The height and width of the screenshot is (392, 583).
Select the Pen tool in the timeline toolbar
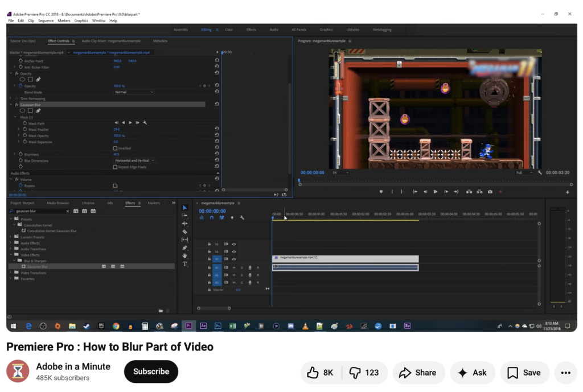[185, 248]
